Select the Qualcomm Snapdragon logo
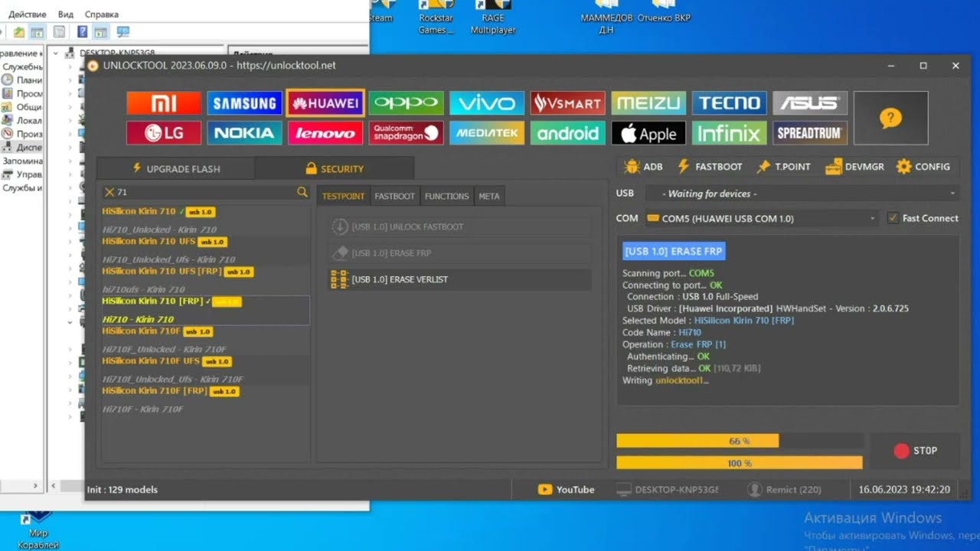 click(407, 133)
